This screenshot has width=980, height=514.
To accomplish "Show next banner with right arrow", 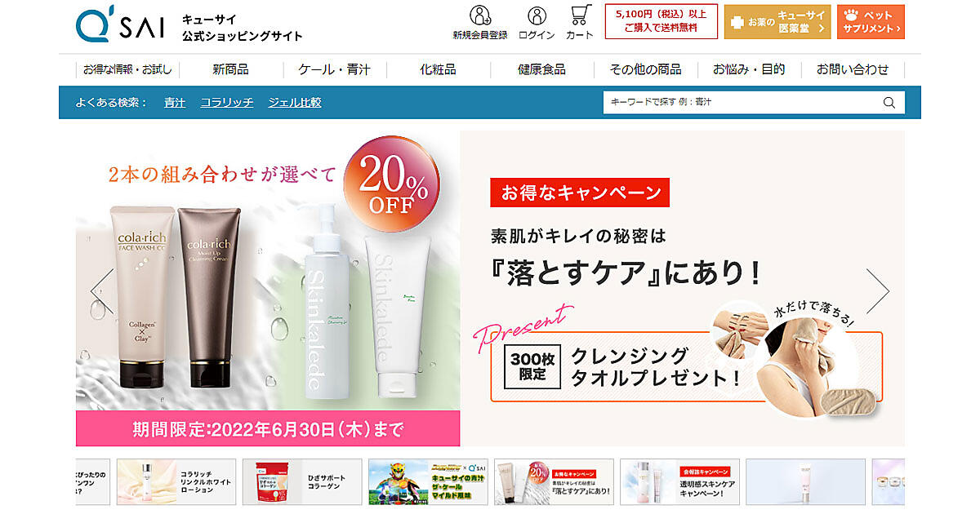I will [x=878, y=290].
